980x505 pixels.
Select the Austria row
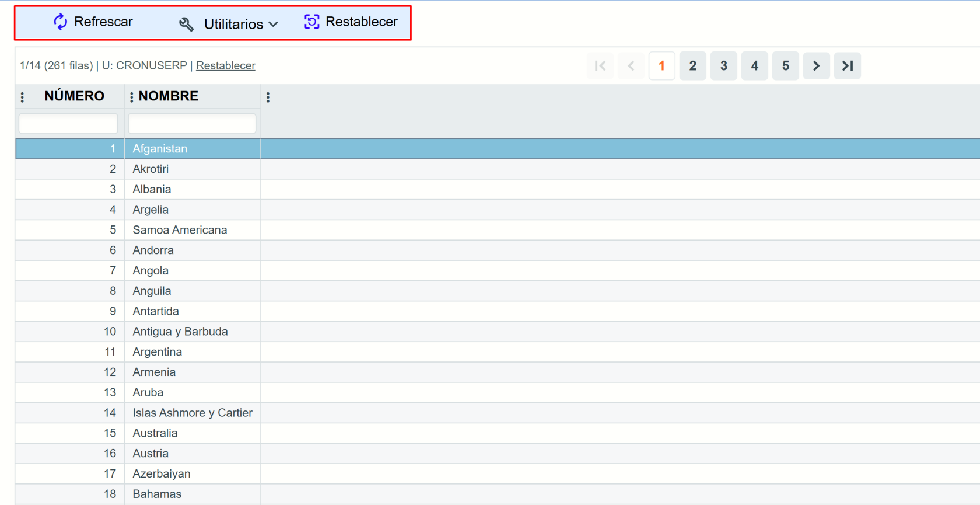[x=498, y=453]
